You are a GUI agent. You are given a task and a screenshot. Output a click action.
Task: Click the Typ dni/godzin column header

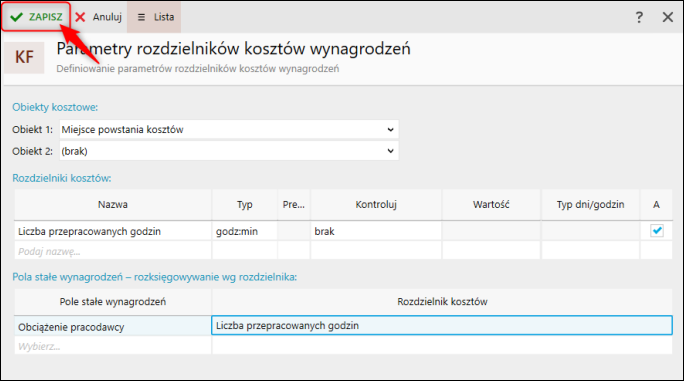coord(591,205)
